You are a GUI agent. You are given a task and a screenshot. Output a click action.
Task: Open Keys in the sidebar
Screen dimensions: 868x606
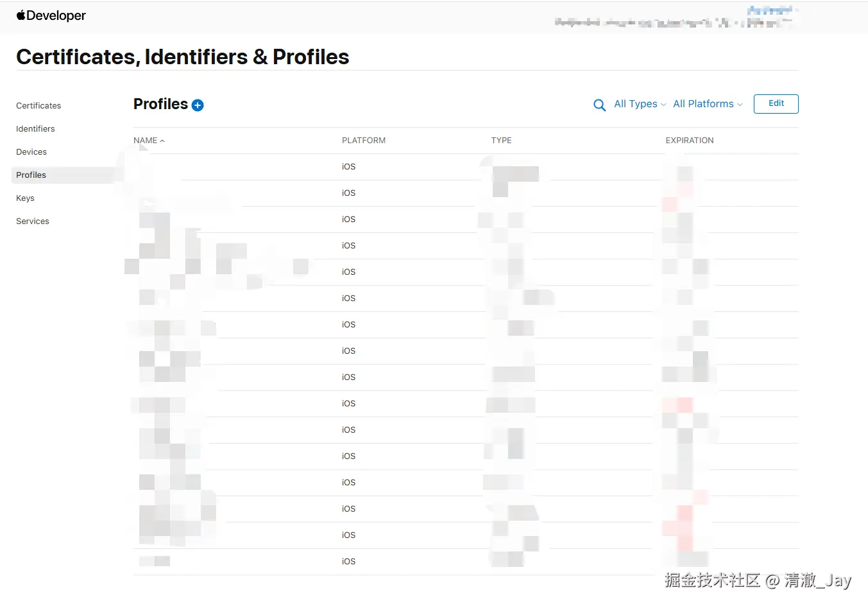coord(25,198)
